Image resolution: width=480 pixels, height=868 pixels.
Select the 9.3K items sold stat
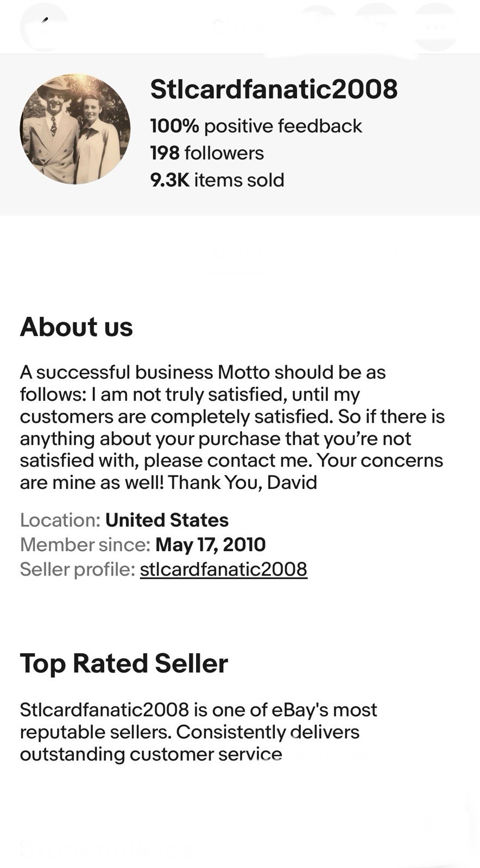[217, 180]
